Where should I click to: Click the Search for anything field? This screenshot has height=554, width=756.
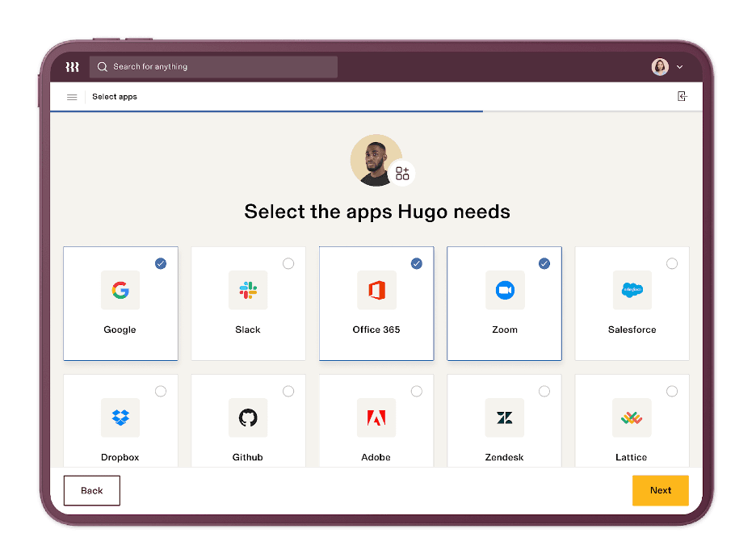[213, 67]
